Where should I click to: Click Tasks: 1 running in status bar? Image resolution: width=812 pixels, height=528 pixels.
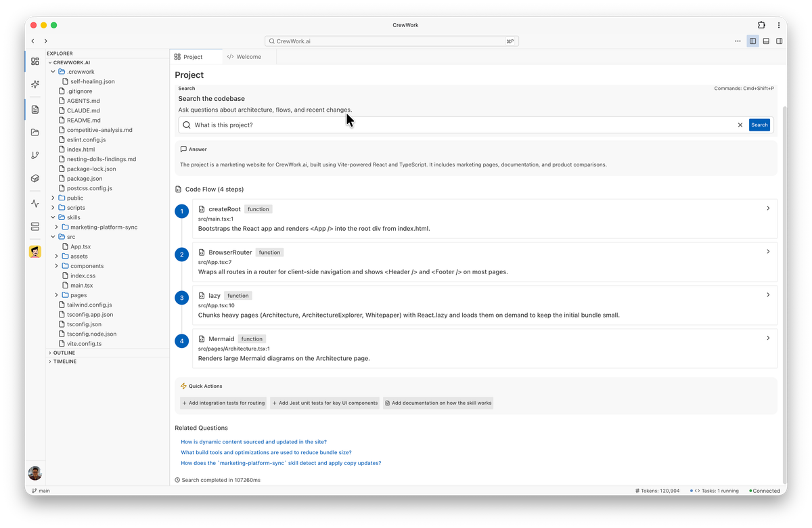pyautogui.click(x=715, y=491)
